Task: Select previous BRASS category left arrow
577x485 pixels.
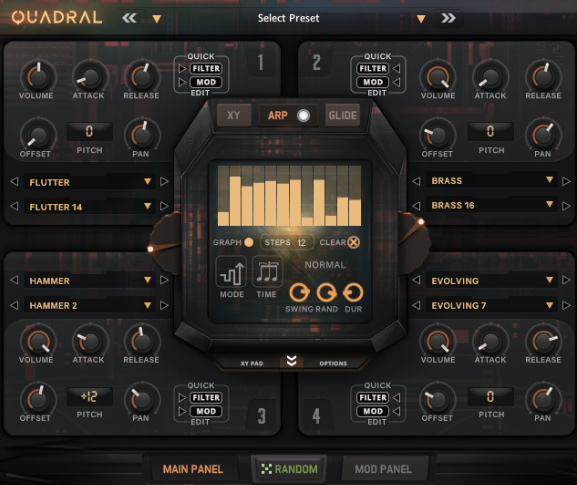Action: 416,181
